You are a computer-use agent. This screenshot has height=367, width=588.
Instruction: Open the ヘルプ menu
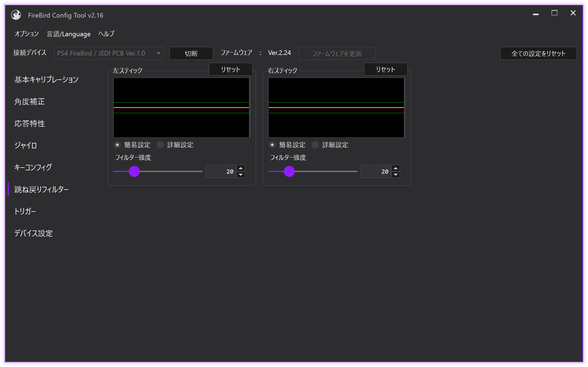(106, 34)
